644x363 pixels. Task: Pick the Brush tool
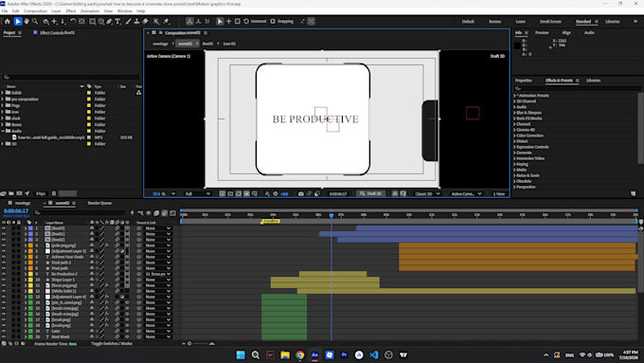coord(128,22)
